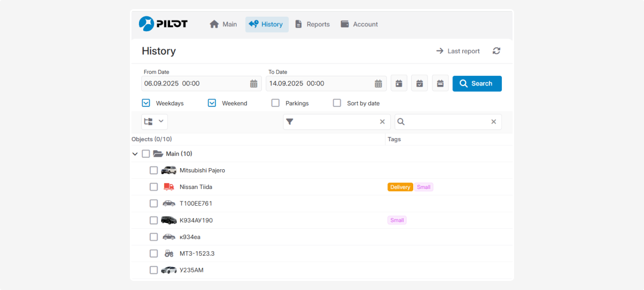Collapse the Main (10) group

[x=135, y=154]
